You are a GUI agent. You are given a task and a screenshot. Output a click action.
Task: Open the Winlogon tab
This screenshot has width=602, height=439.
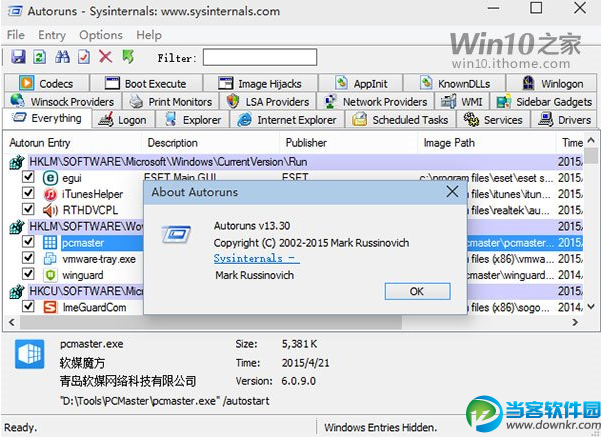point(552,83)
